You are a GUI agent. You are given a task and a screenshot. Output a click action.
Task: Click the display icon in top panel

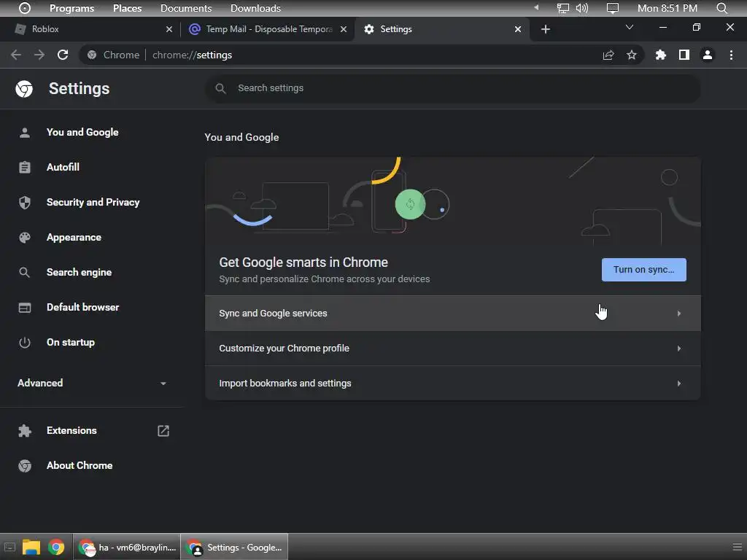[613, 8]
